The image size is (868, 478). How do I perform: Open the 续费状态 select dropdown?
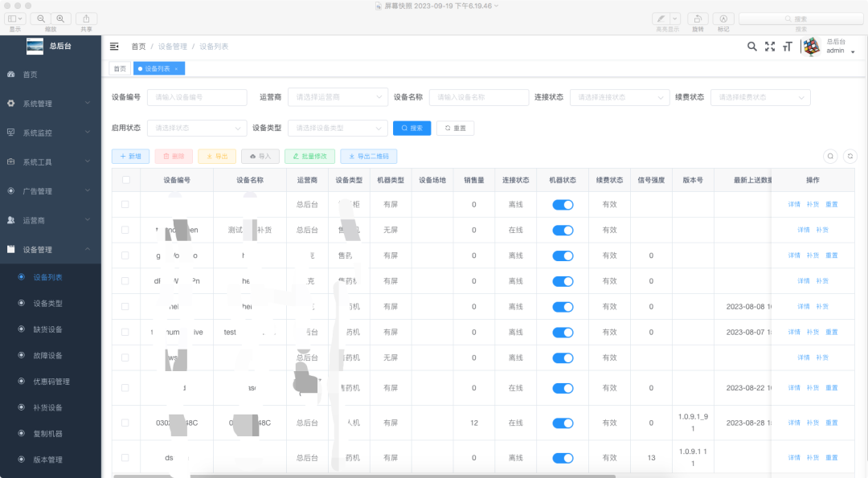[760, 97]
